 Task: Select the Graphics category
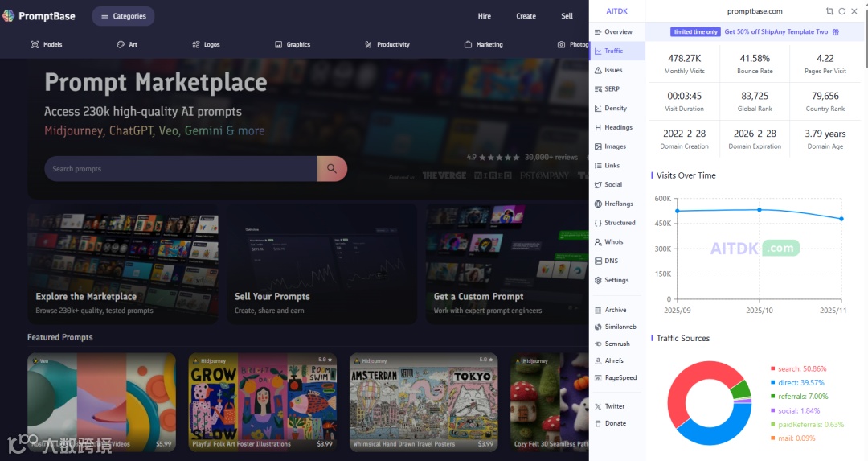tap(293, 44)
